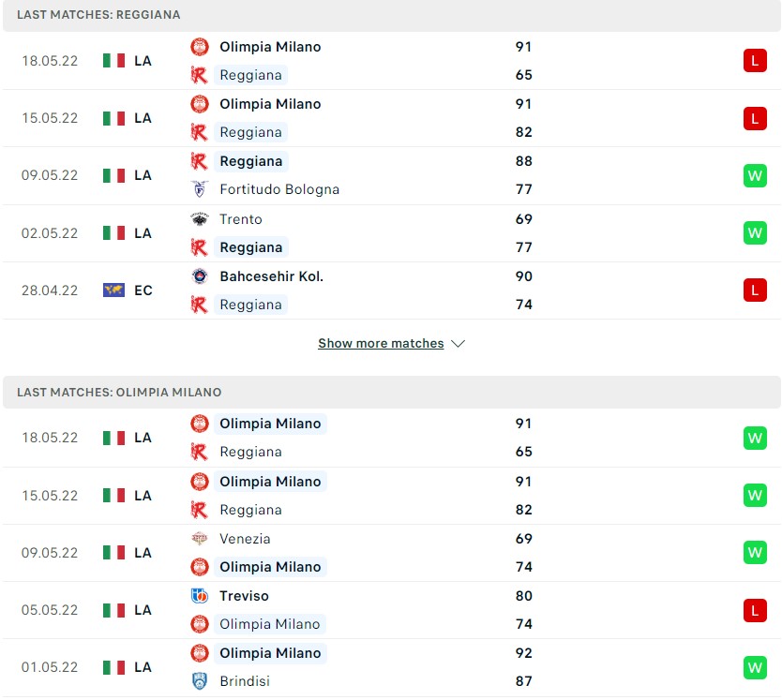This screenshot has height=700, width=782.
Task: Click the Bahcesehir Kol. team logo
Action: 199,276
